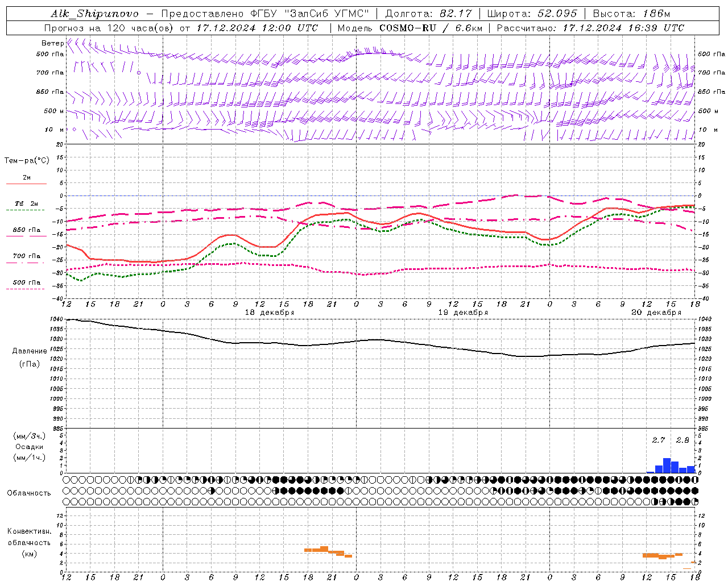Click the 'Тем-ра(°C)' temperature axis title
Screen dimensions: 728x582
(27, 161)
